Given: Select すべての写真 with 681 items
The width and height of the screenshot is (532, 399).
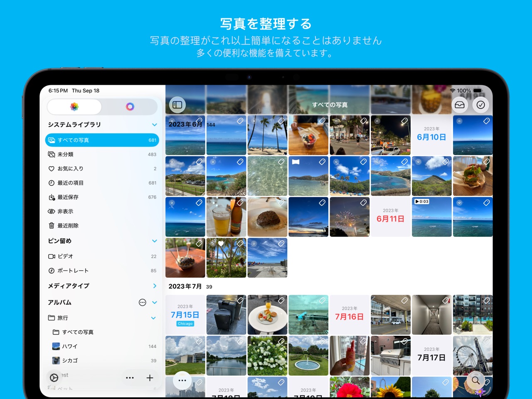Looking at the screenshot, I should click(102, 140).
